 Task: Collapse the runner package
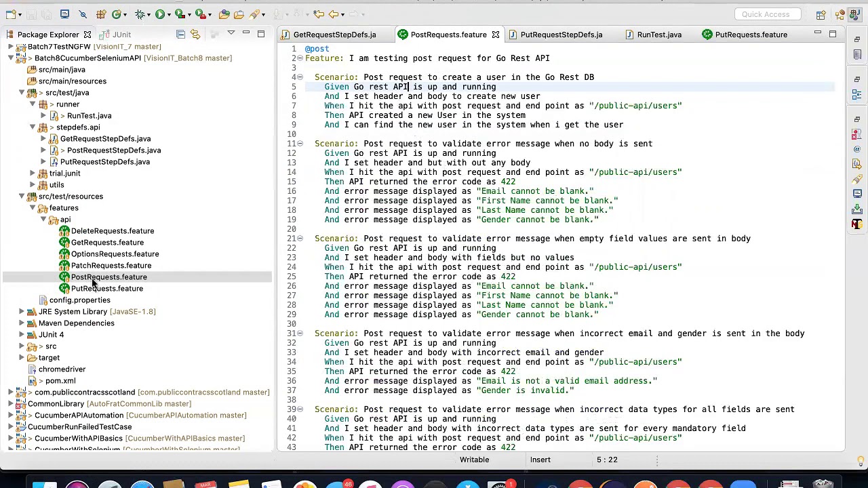[x=33, y=104]
